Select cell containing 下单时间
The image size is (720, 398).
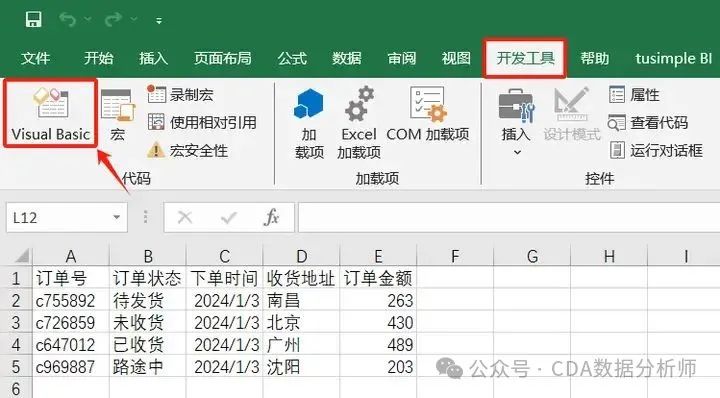[225, 278]
